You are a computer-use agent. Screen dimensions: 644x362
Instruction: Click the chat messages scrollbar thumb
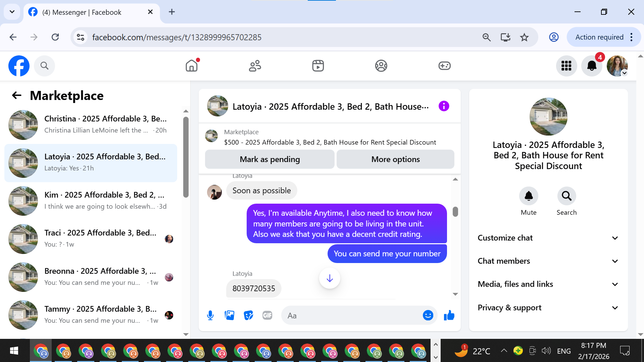coord(455,212)
